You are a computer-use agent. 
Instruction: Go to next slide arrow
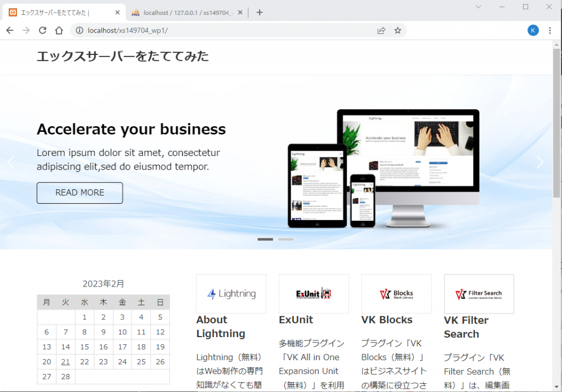539,162
